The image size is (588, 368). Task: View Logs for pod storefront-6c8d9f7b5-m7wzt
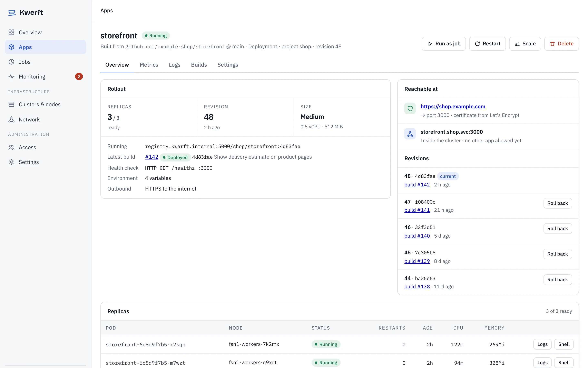click(542, 363)
